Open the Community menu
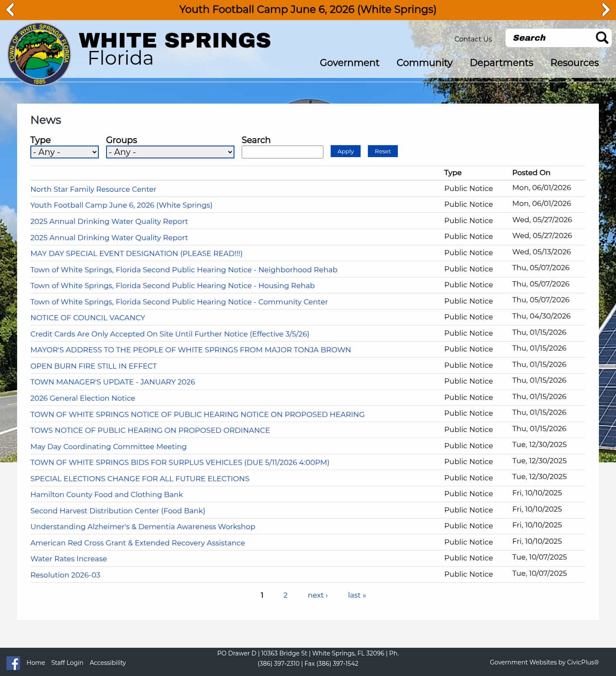 point(424,63)
